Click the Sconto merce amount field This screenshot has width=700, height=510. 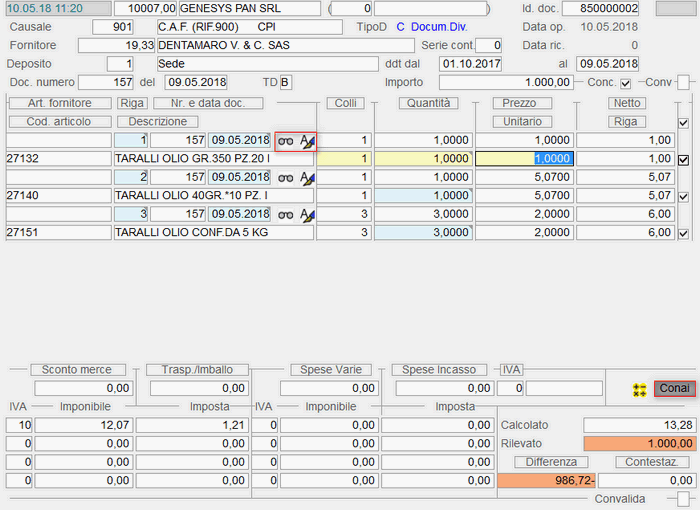(83, 389)
